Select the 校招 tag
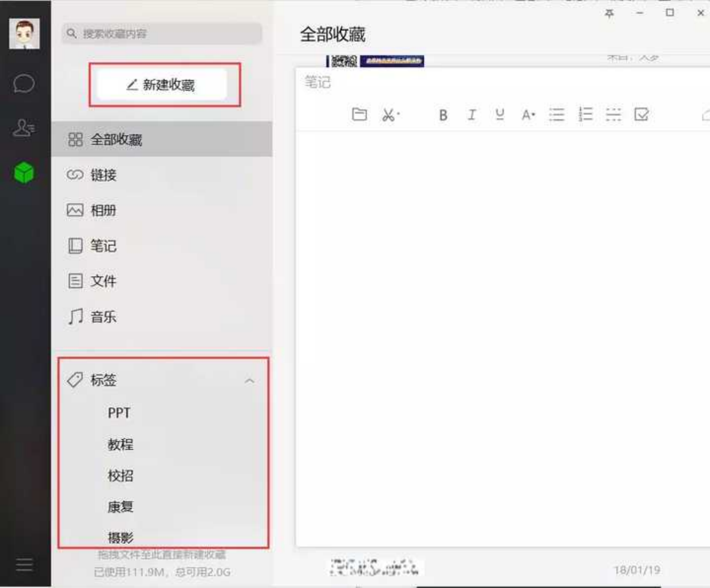Viewport: 710px width, 588px height. [120, 475]
